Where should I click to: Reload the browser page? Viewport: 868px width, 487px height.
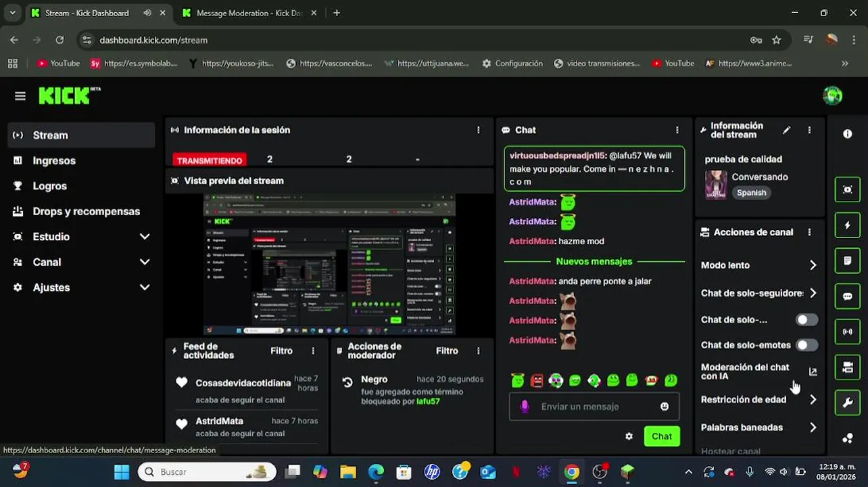tap(59, 40)
